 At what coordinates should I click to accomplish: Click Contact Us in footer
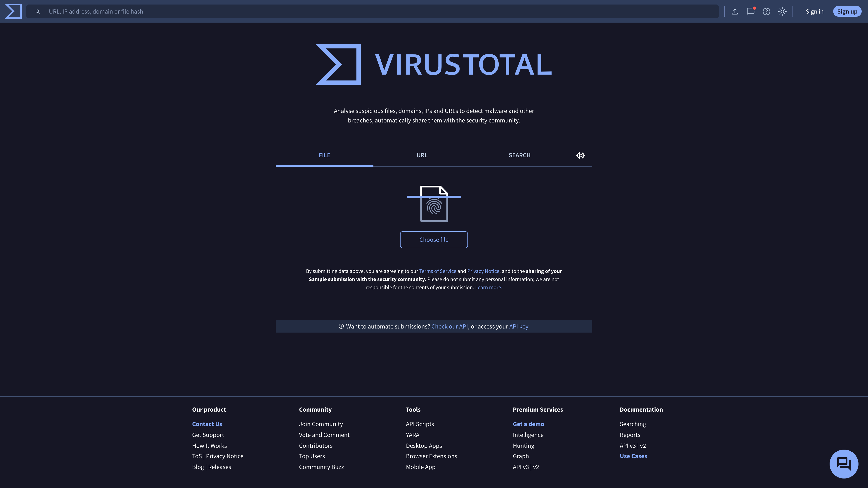(x=207, y=424)
